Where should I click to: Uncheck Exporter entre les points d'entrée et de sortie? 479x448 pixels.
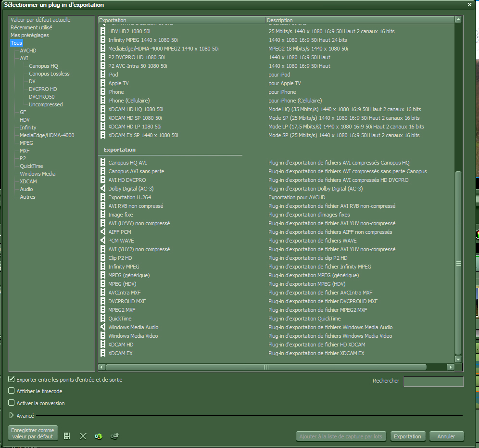coord(12,379)
